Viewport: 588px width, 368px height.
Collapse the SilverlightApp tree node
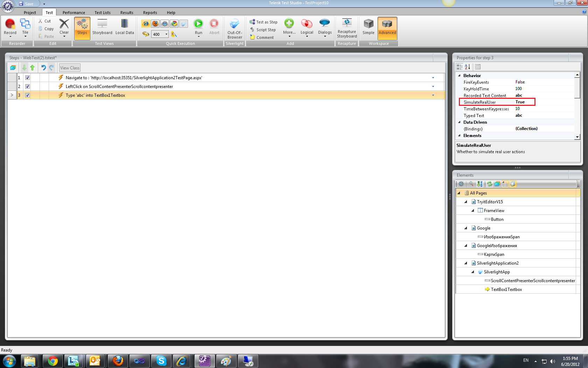tap(473, 272)
